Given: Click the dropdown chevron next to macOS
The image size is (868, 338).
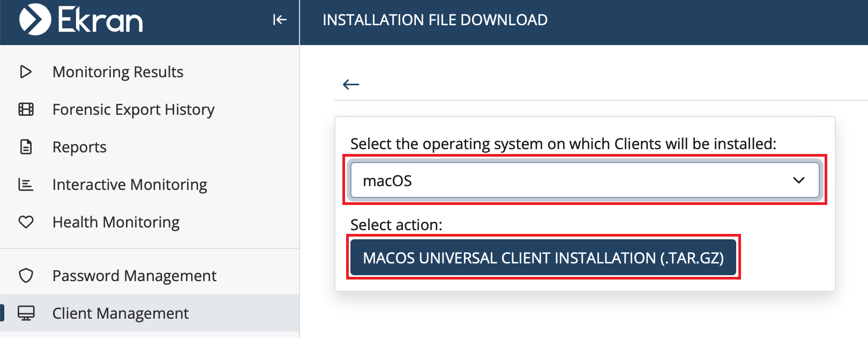Looking at the screenshot, I should [798, 180].
